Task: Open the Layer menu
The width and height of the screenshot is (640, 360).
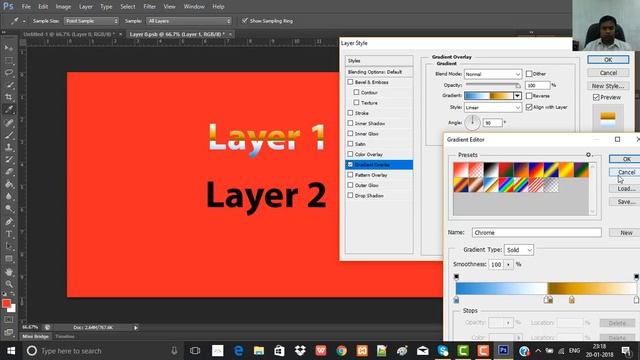Action: tap(86, 7)
